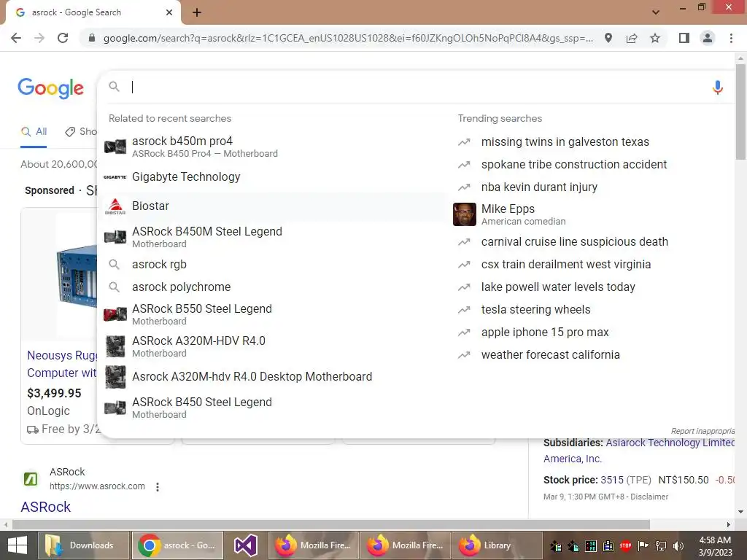Viewport: 747px width, 560px height.
Task: Click the horizontal page scrollbar
Action: [x=331, y=524]
